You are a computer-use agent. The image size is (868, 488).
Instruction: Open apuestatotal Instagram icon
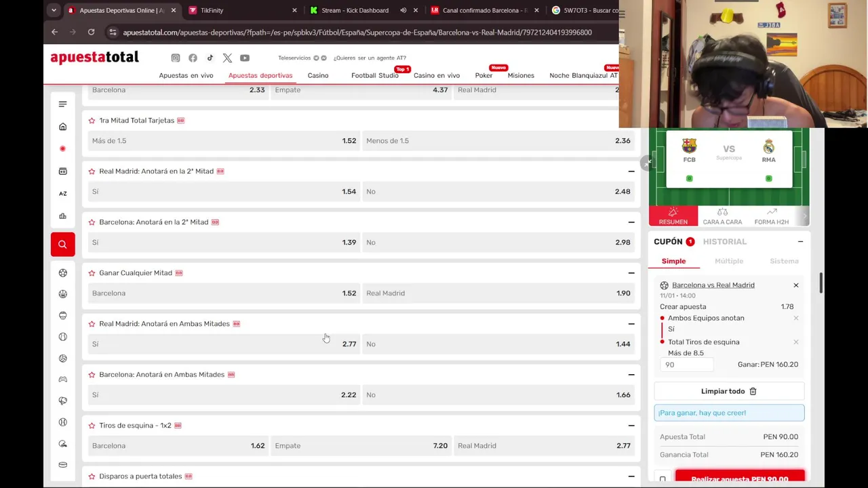pos(176,58)
